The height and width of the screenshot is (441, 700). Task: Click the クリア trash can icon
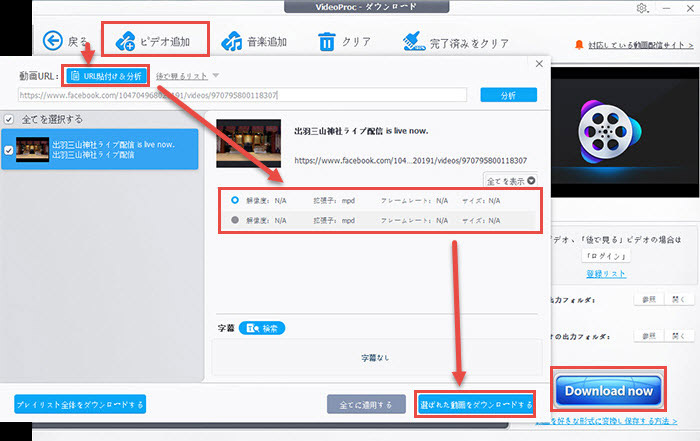click(327, 42)
